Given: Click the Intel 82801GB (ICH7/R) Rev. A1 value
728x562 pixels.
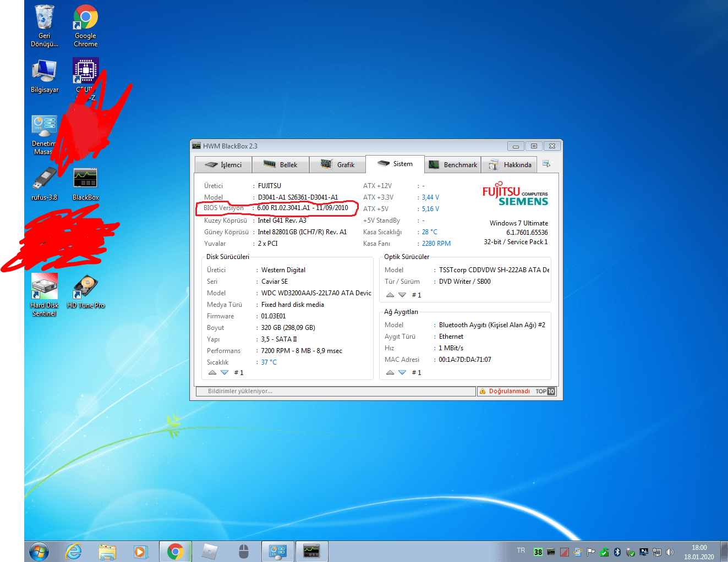Looking at the screenshot, I should click(303, 232).
